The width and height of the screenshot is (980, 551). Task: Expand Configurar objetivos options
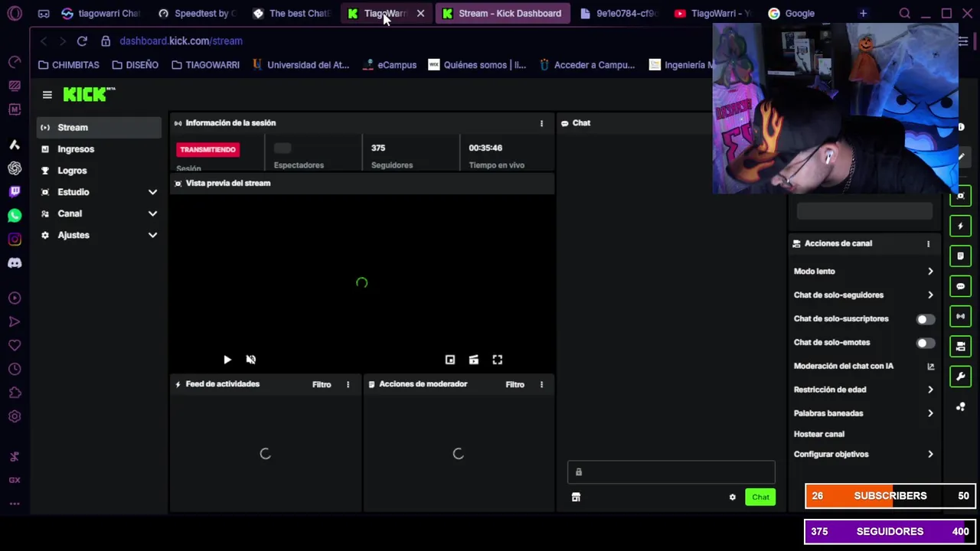(930, 455)
